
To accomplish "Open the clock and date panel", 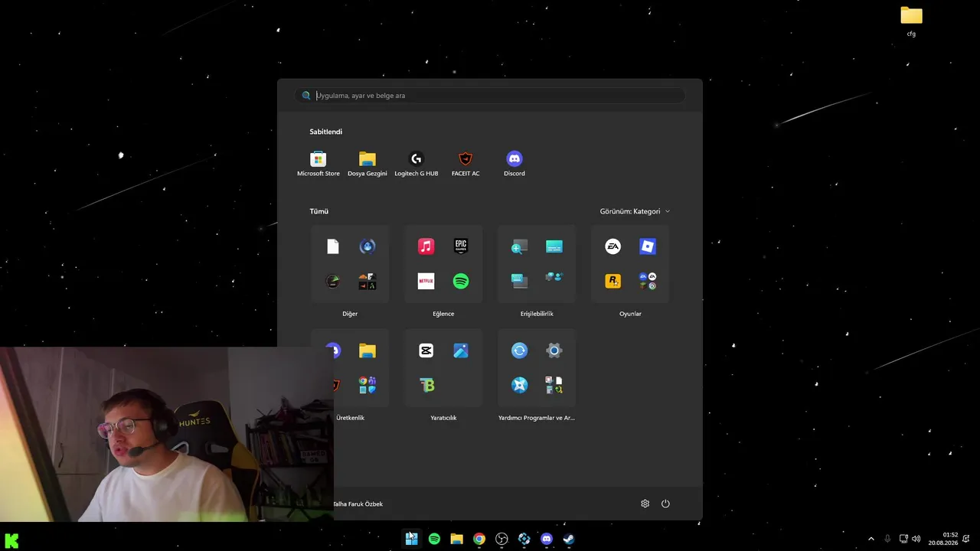I will coord(943,539).
